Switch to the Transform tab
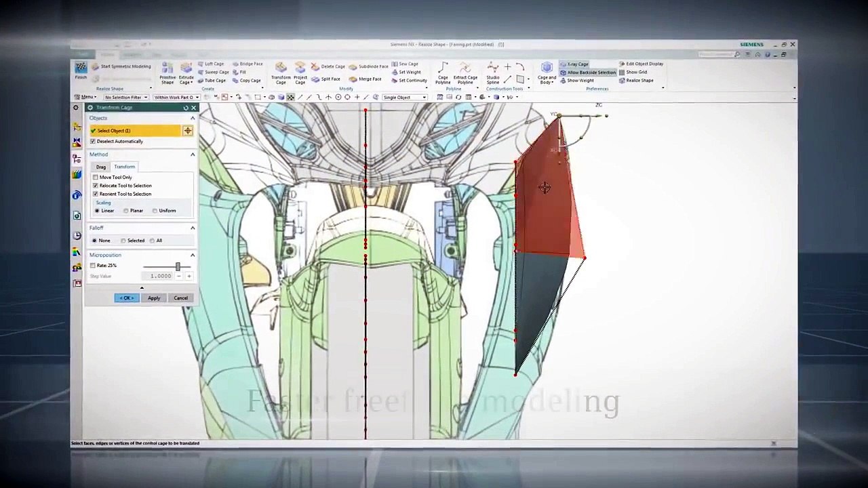The height and width of the screenshot is (488, 868). (124, 167)
